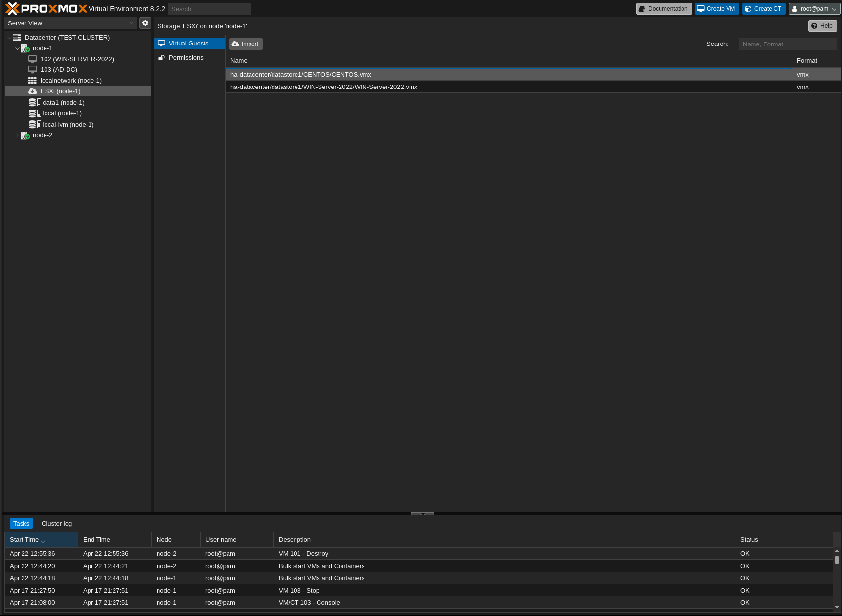Image resolution: width=842 pixels, height=616 pixels.
Task: Collapse the node-1 tree branch
Action: [x=17, y=48]
